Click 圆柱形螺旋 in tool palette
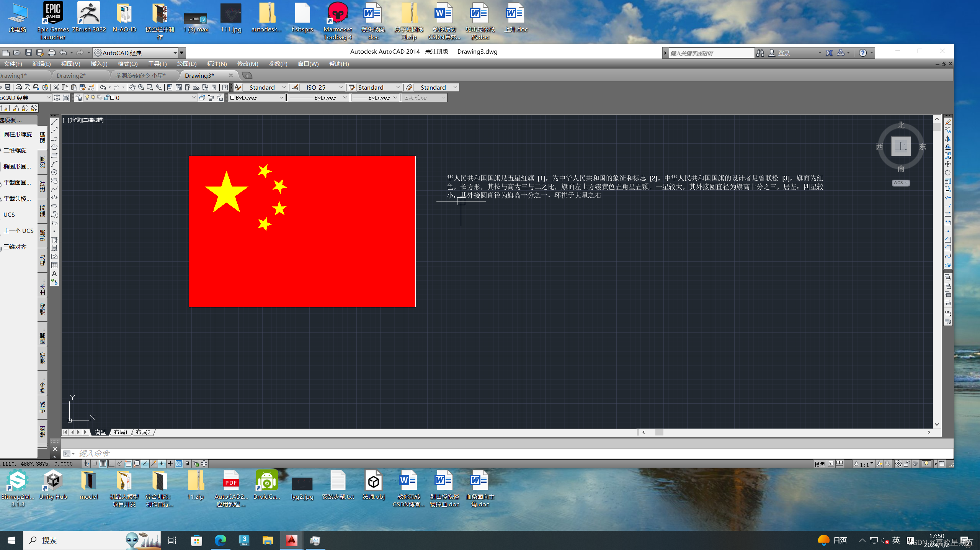Screen dimensions: 980x550 point(18,134)
